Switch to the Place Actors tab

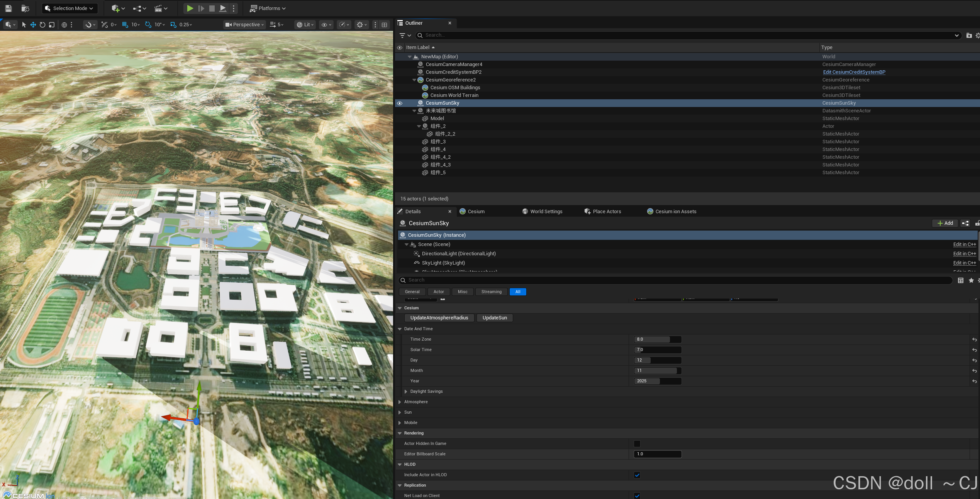[603, 211]
